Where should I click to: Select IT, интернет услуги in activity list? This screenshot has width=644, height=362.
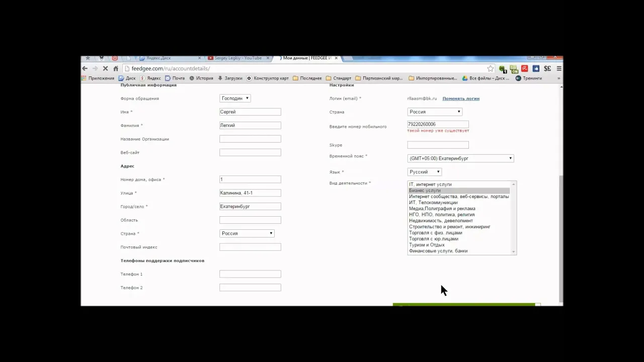[x=459, y=185]
